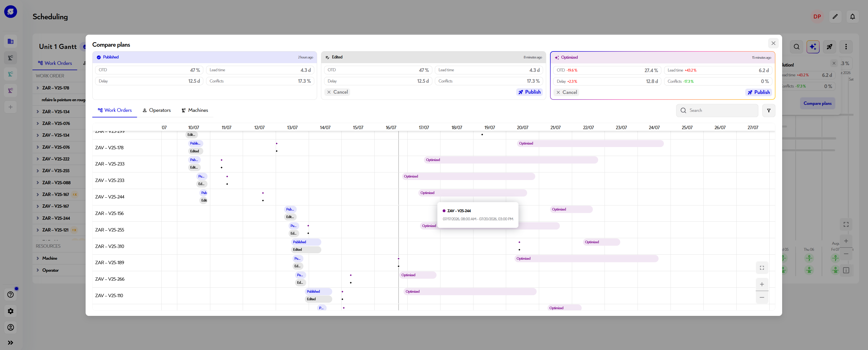Image resolution: width=868 pixels, height=350 pixels.
Task: Expand ZAV – V25-222 work order row
Action: 37,159
